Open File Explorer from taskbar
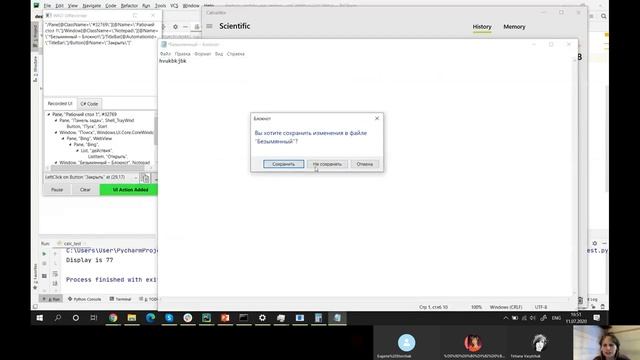 [x=131, y=318]
